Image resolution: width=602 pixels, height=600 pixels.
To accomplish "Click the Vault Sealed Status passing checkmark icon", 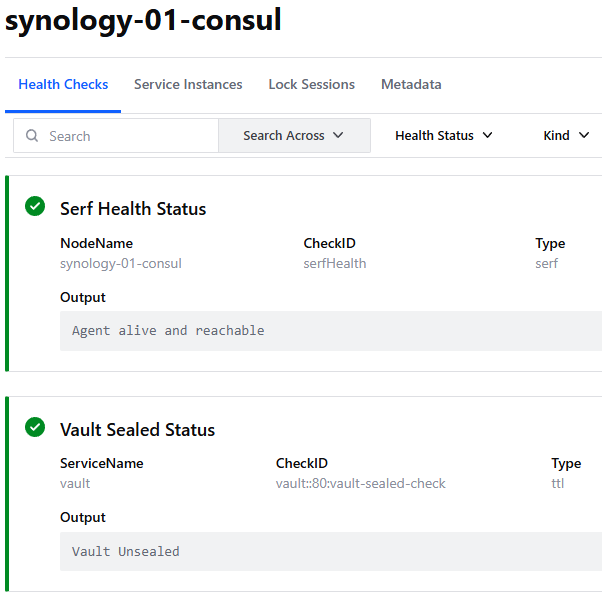I will click(x=35, y=428).
